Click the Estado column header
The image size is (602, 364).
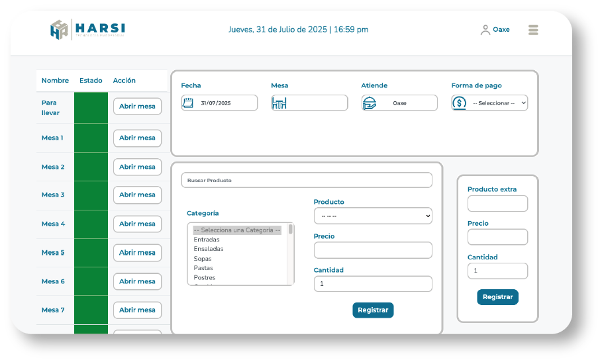[x=91, y=81]
